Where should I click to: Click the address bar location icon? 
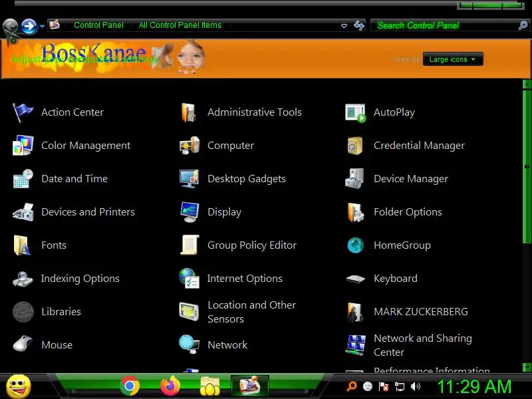pyautogui.click(x=55, y=25)
